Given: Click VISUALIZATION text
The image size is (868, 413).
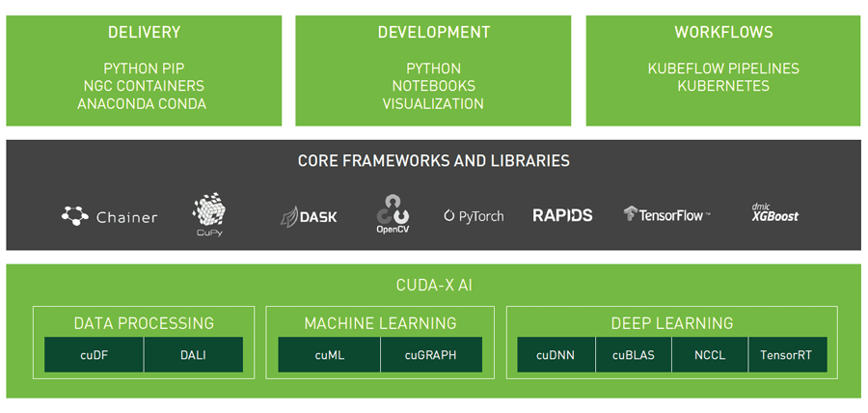Looking at the screenshot, I should point(433,103).
